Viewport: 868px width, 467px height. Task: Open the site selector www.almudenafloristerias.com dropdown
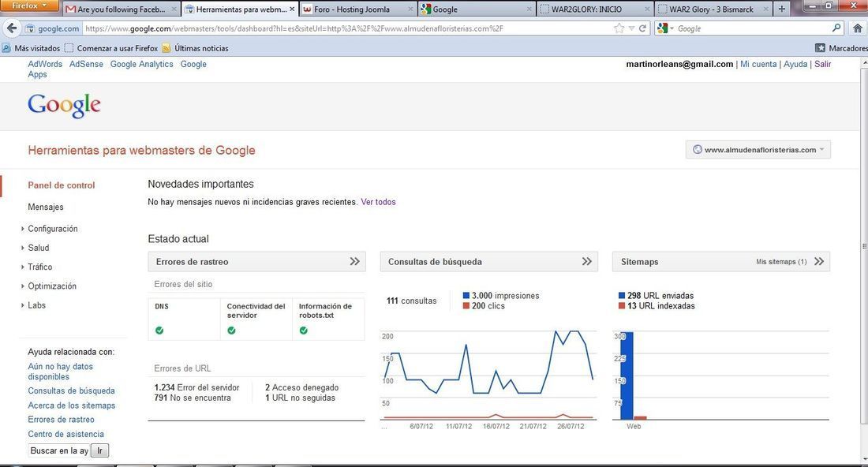click(758, 149)
